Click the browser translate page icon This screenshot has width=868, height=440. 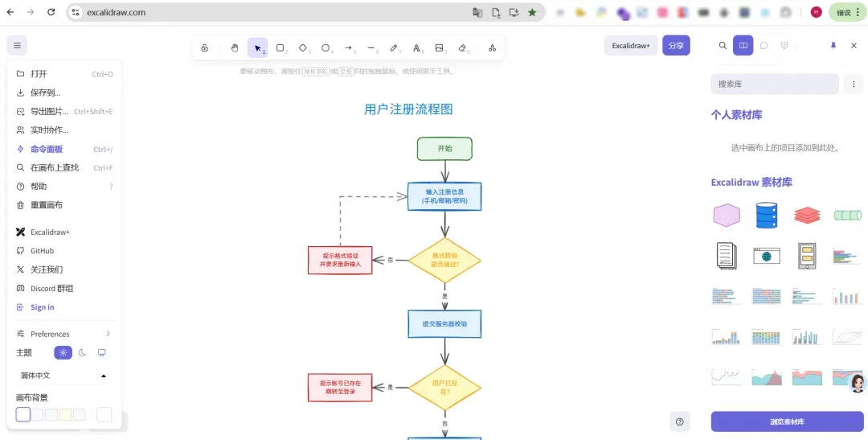[x=477, y=12]
